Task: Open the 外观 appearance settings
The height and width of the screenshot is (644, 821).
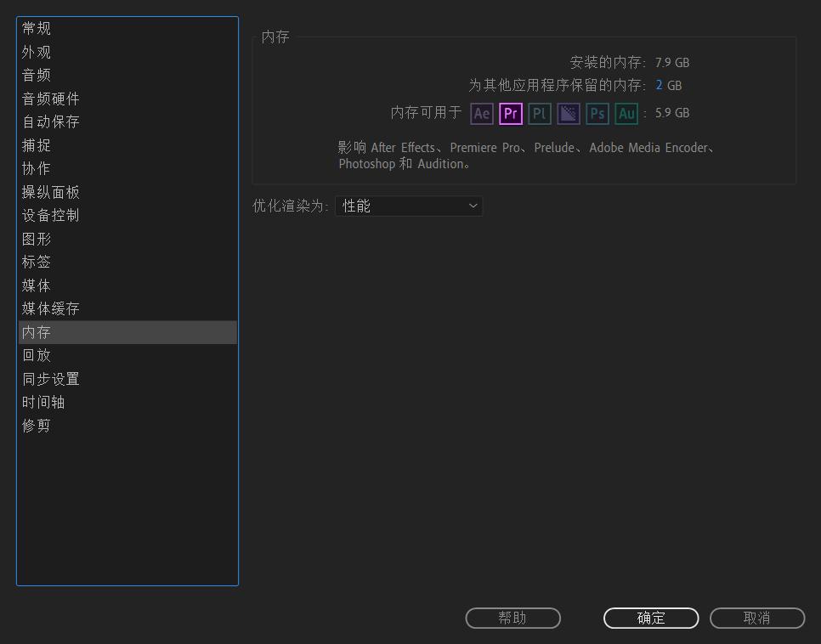Action: coord(36,52)
